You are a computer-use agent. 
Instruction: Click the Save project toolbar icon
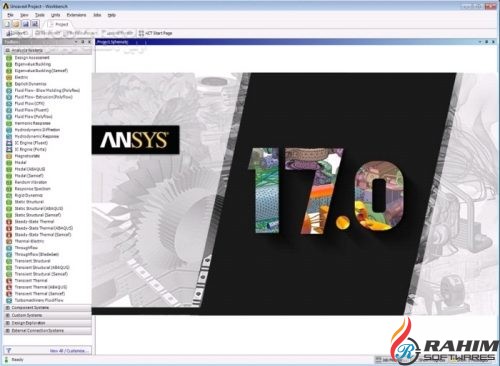coord(25,24)
